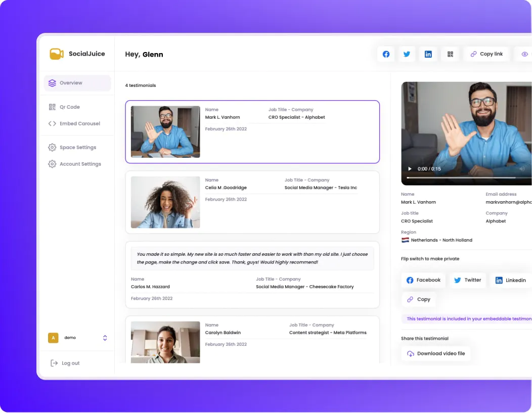532x413 pixels.
Task: Mute the video using the speaker icon
Action: [522, 169]
